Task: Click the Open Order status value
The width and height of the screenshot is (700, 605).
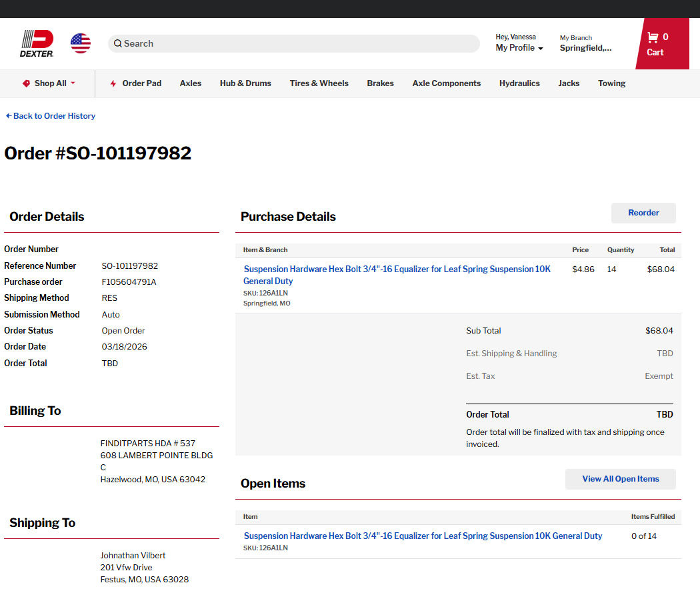Action: pos(123,331)
